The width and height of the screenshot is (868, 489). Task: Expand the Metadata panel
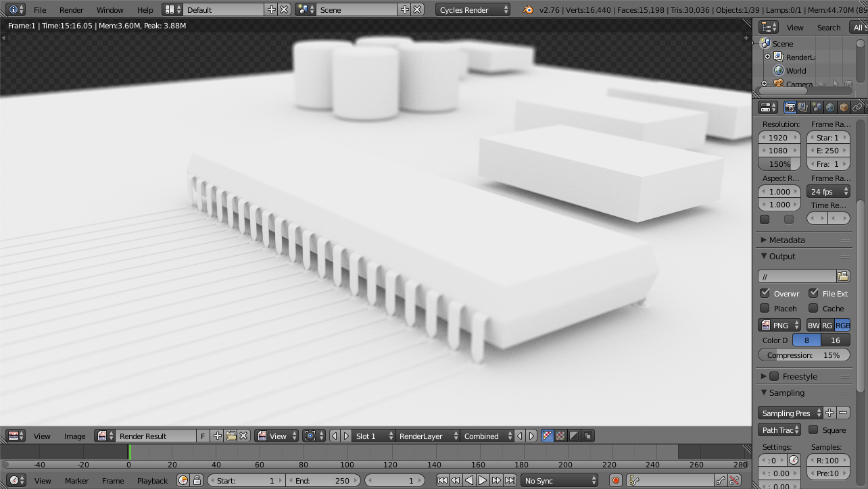[786, 240]
